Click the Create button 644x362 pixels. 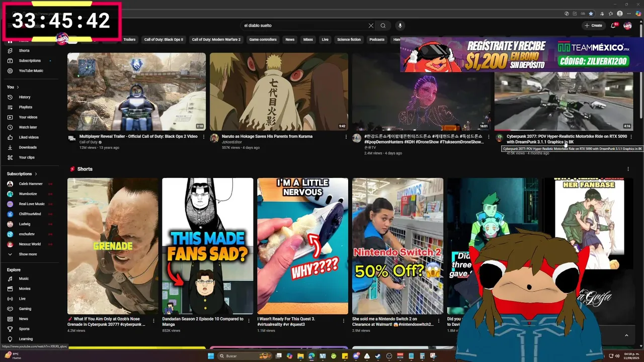pos(593,26)
